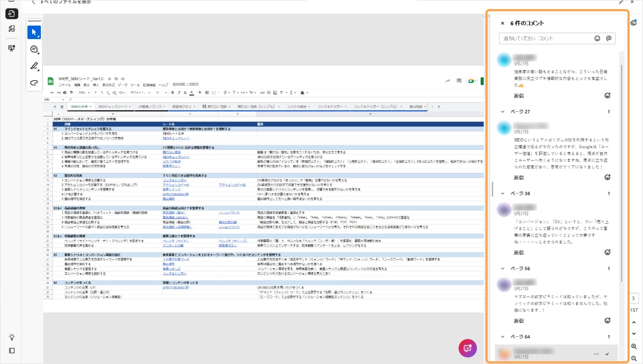The height and width of the screenshot is (364, 643).
Task: Add reaction to the page 56 comment
Action: pyautogui.click(x=607, y=321)
